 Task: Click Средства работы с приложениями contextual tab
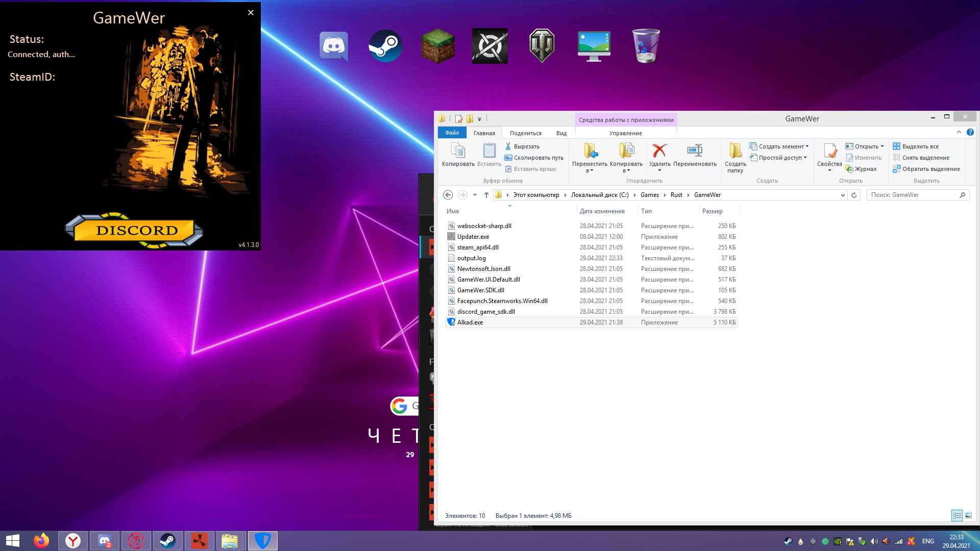(626, 120)
